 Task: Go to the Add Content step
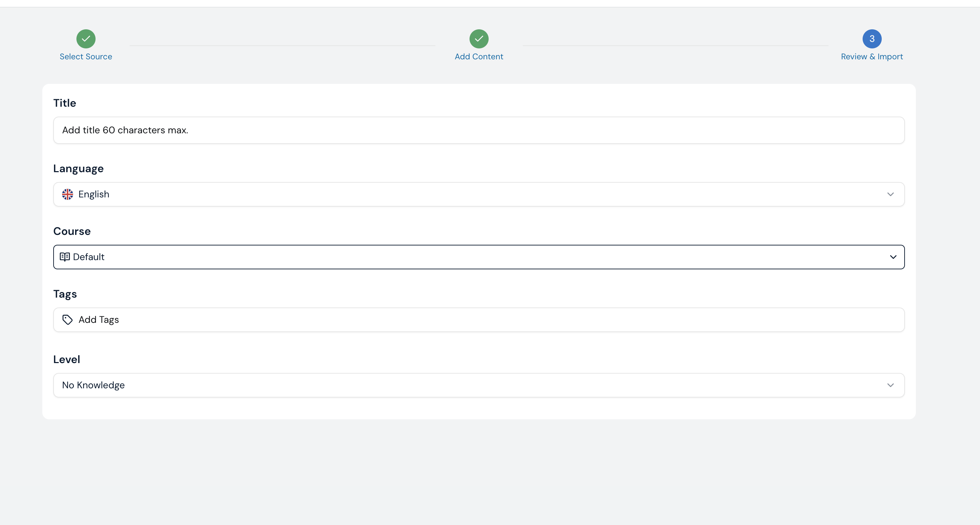pos(479,57)
